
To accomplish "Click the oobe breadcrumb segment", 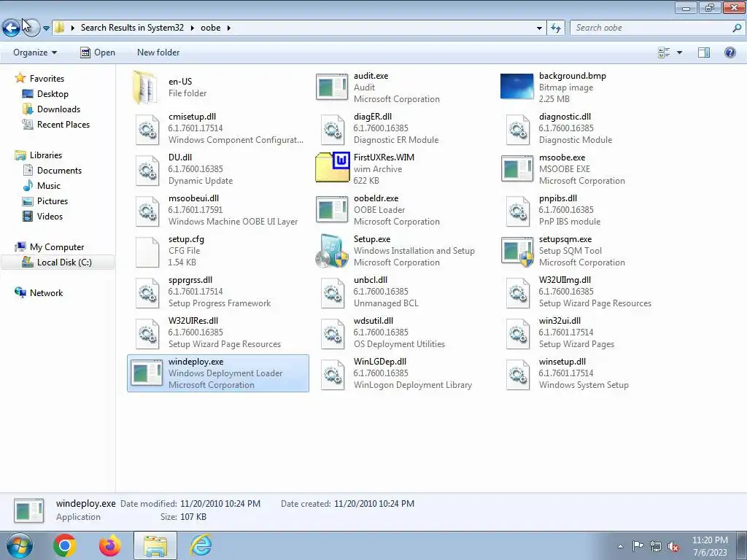I will click(211, 28).
